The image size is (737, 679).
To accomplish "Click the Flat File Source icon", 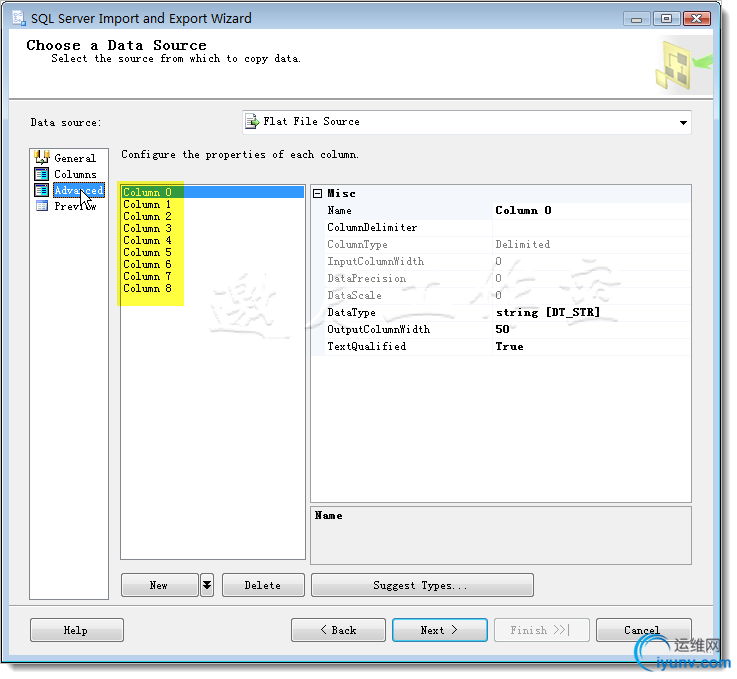I will tap(252, 122).
